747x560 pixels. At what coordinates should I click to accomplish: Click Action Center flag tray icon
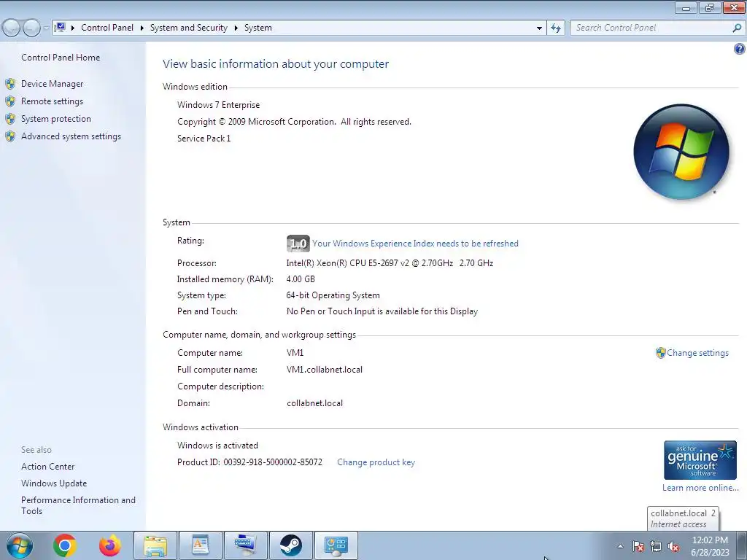(638, 547)
